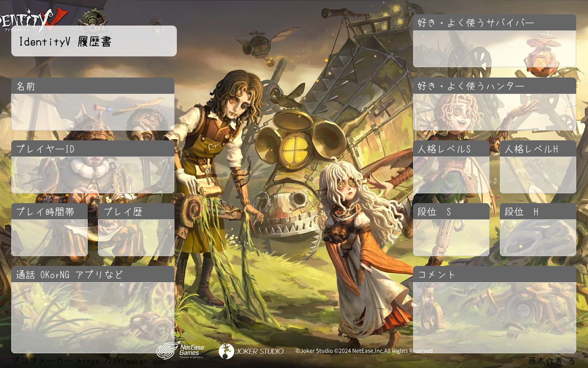
Task: Click the 人格レベルS input box
Action: tap(451, 175)
